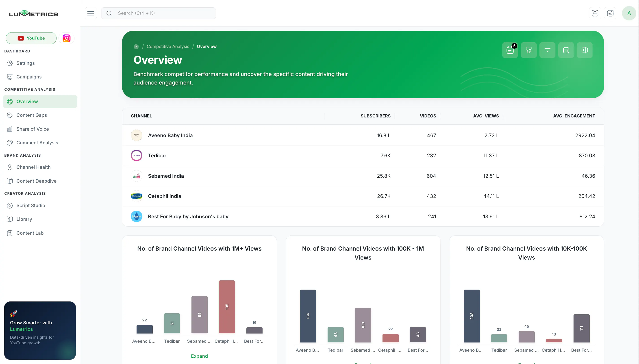This screenshot has height=364, width=639.
Task: Click the screenshot capture icon in top bar
Action: point(595,13)
